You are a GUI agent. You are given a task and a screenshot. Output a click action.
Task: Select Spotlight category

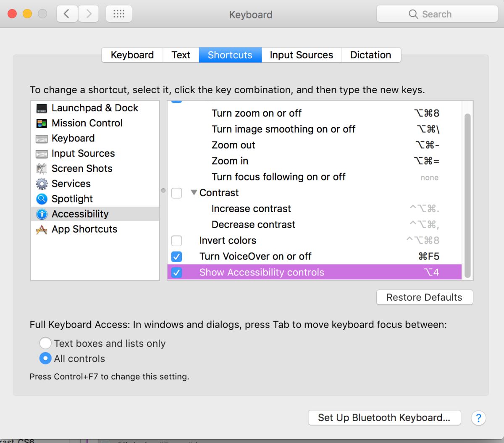(x=95, y=199)
